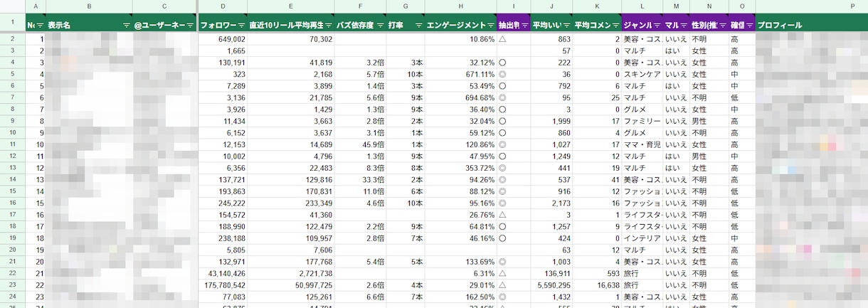Click average plays cell 70,302
868x308 pixels.
[x=291, y=39]
